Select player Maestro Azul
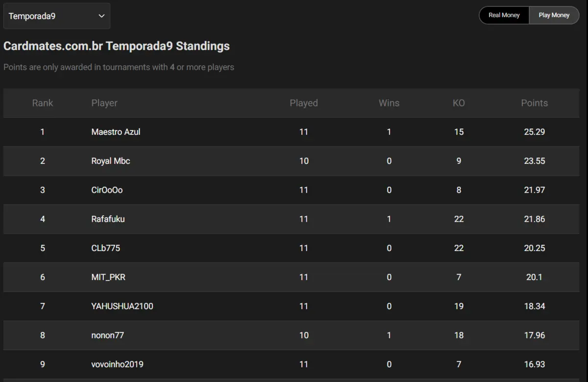The height and width of the screenshot is (382, 588). click(116, 132)
